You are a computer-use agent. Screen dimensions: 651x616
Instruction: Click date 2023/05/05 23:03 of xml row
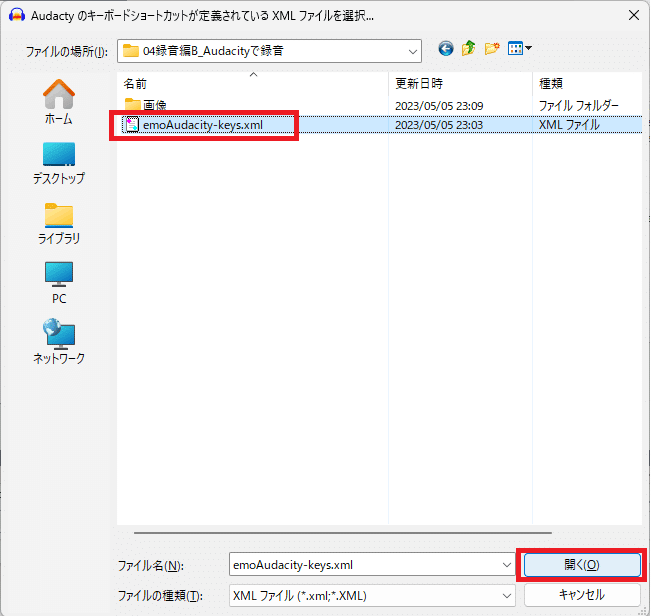(439, 125)
